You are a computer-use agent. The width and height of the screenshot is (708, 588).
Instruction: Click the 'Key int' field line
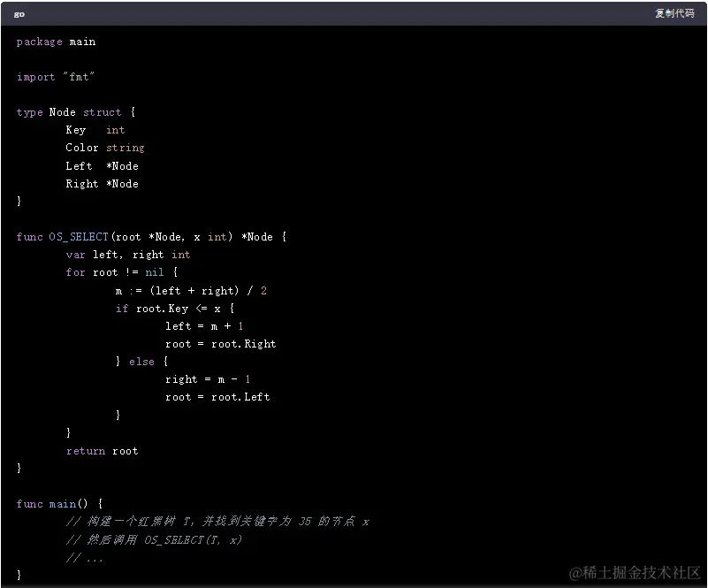pyautogui.click(x=95, y=130)
